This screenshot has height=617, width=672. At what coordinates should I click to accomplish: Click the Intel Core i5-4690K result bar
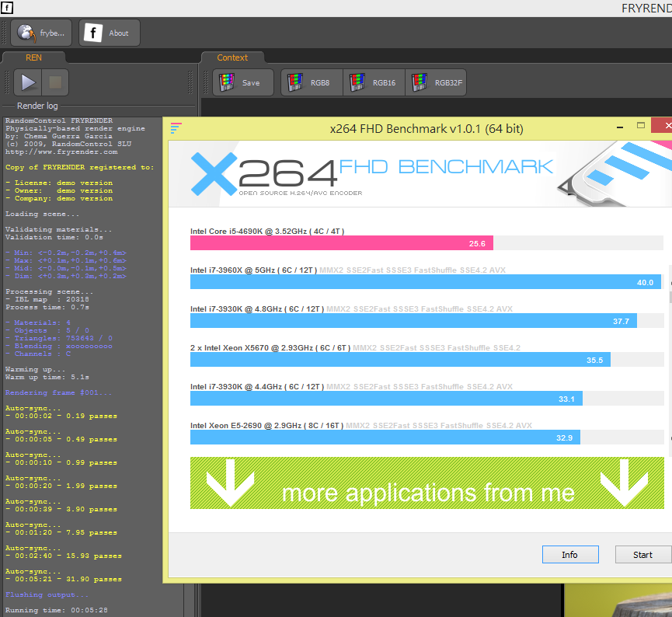[342, 243]
